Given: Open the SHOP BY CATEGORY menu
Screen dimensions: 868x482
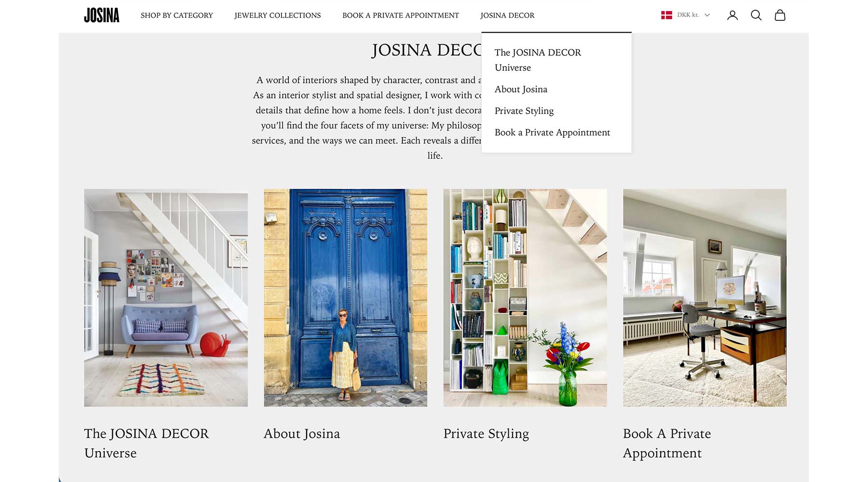Looking at the screenshot, I should pos(176,15).
